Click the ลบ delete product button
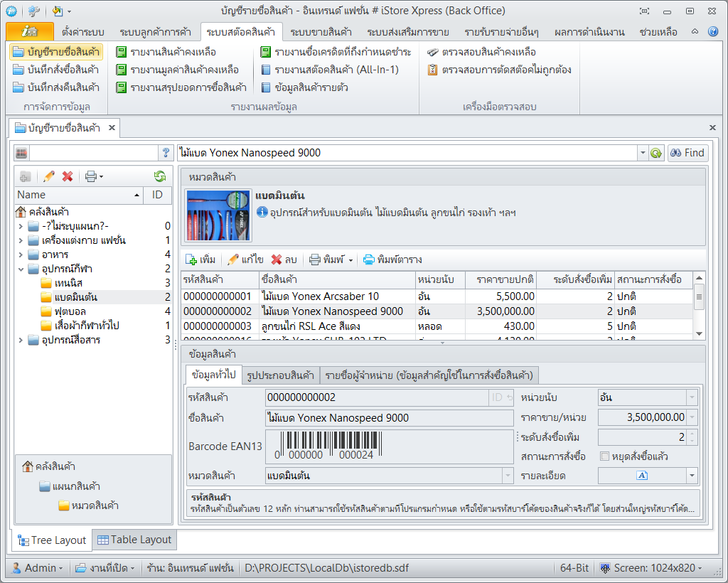 tap(284, 260)
